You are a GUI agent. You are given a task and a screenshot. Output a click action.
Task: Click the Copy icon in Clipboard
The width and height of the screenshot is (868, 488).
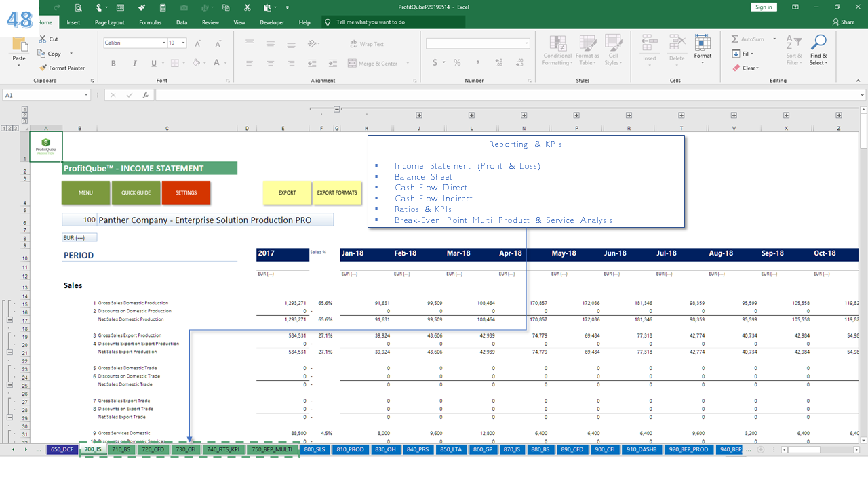point(43,54)
